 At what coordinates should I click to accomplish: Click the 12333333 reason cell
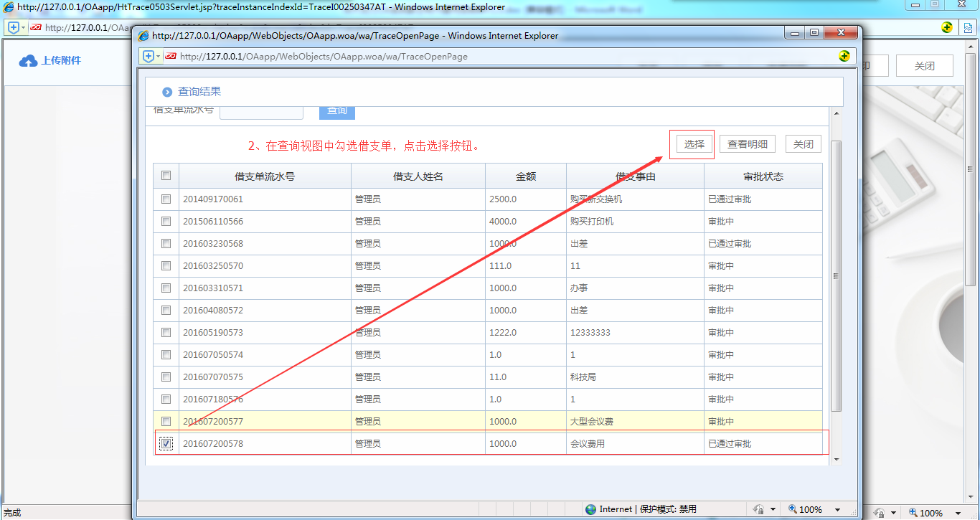point(635,332)
